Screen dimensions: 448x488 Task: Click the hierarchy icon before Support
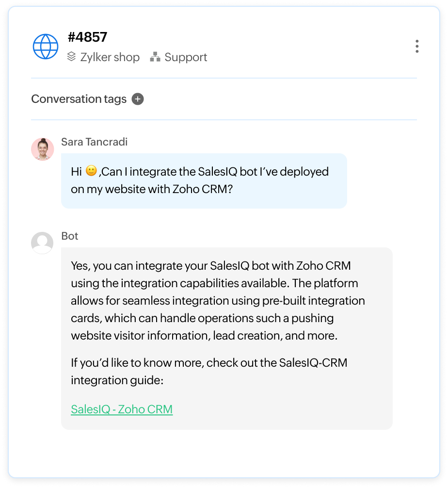[155, 57]
